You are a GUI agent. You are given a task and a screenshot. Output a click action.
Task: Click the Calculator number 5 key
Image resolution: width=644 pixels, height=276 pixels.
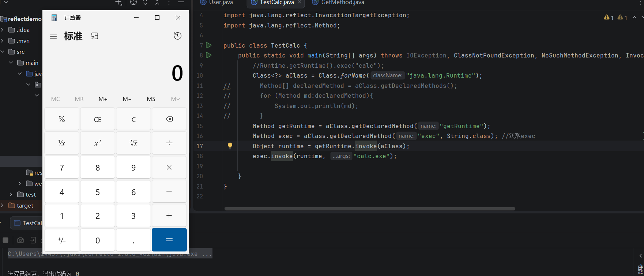(x=98, y=191)
